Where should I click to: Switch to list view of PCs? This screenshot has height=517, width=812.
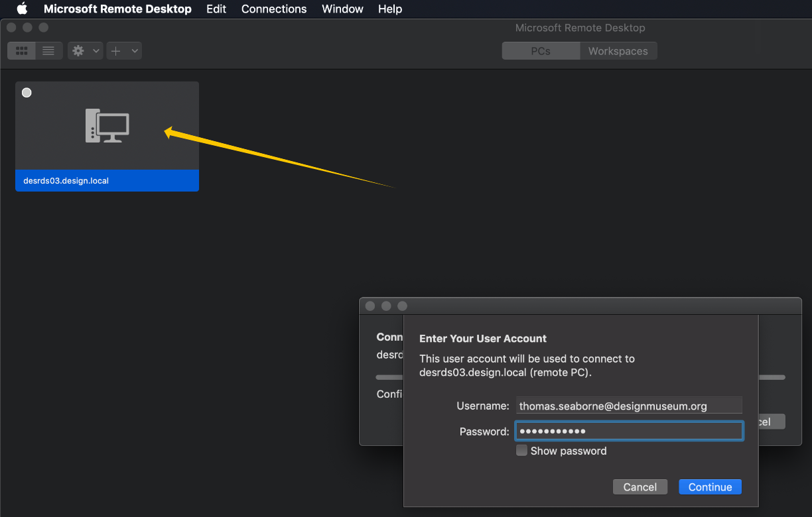[x=48, y=51]
